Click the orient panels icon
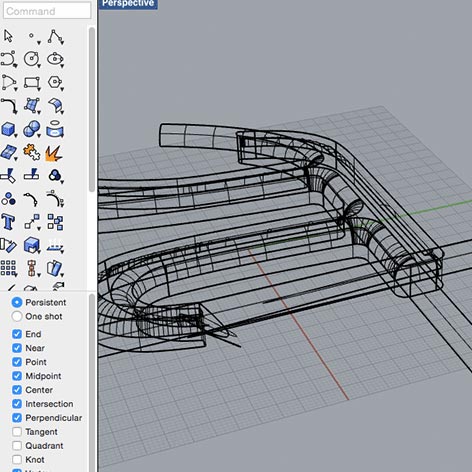The width and height of the screenshot is (472, 472). [55, 268]
